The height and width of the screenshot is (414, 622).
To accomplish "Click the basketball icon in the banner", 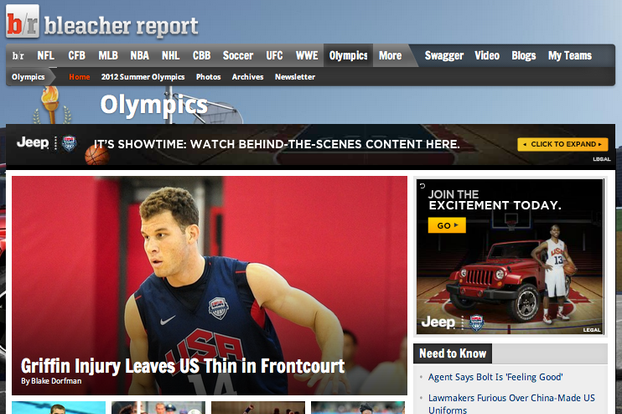I will click(97, 154).
